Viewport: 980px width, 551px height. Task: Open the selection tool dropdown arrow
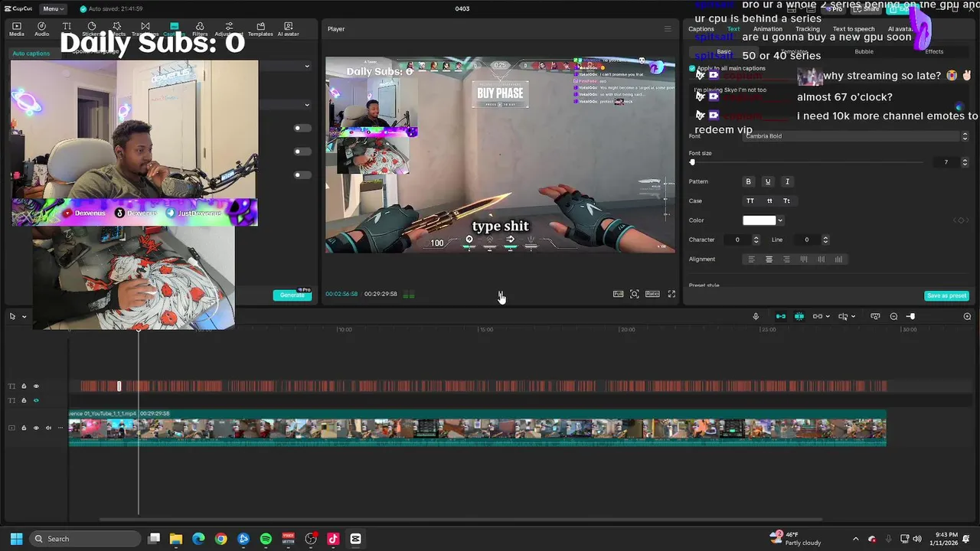tap(24, 316)
